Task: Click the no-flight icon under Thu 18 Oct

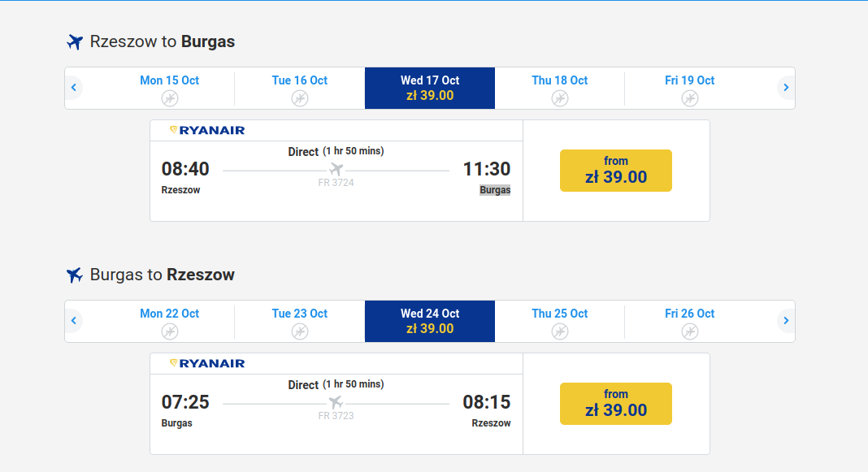Action: pos(560,98)
